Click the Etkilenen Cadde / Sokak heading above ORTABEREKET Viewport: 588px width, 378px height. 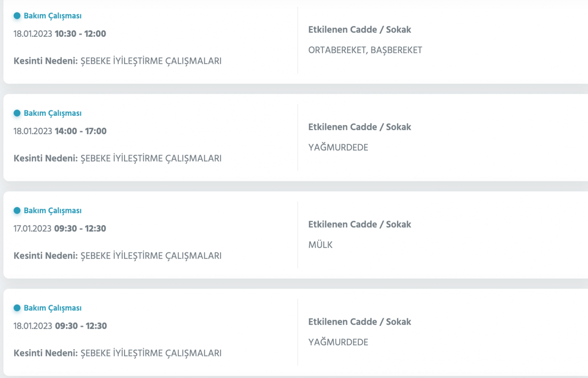tap(360, 29)
